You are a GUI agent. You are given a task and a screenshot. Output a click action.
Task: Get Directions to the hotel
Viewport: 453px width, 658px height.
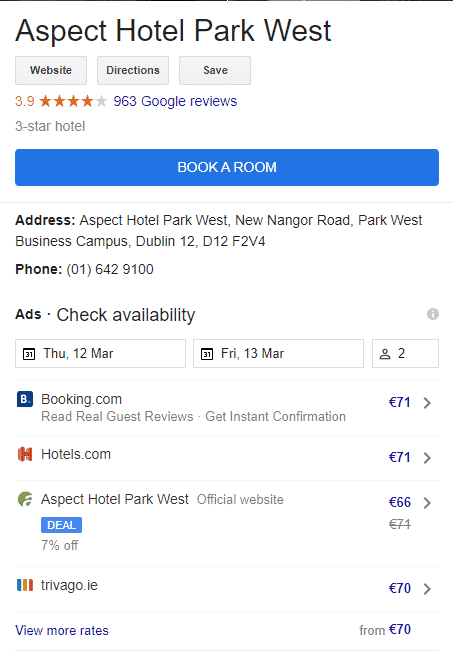click(x=133, y=70)
